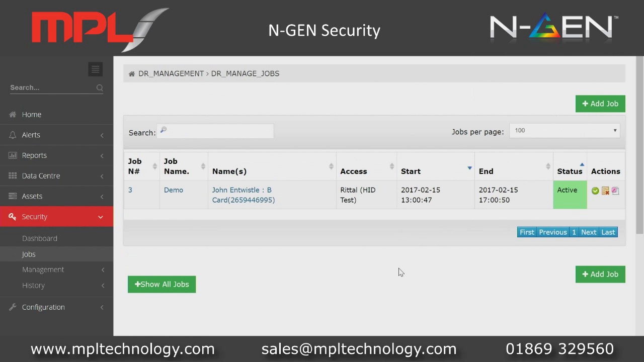Select Dashboard under Security
The width and height of the screenshot is (644, 362).
pyautogui.click(x=39, y=238)
